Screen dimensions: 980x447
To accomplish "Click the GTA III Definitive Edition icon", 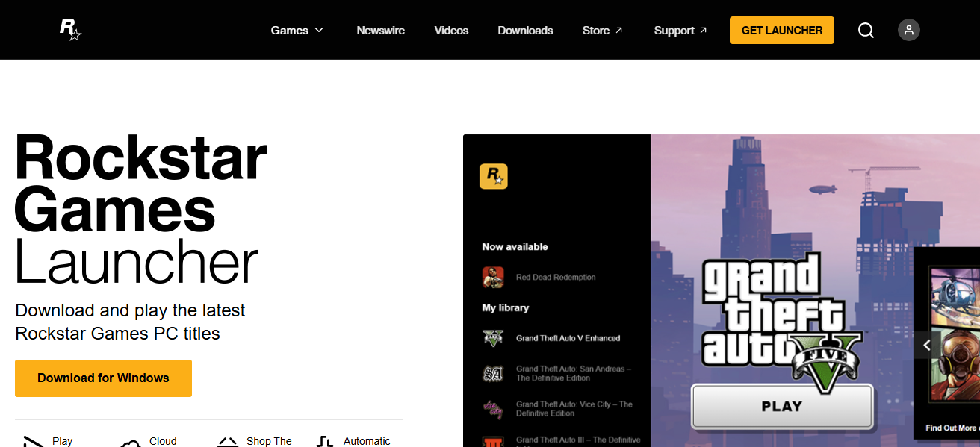I will click(493, 441).
